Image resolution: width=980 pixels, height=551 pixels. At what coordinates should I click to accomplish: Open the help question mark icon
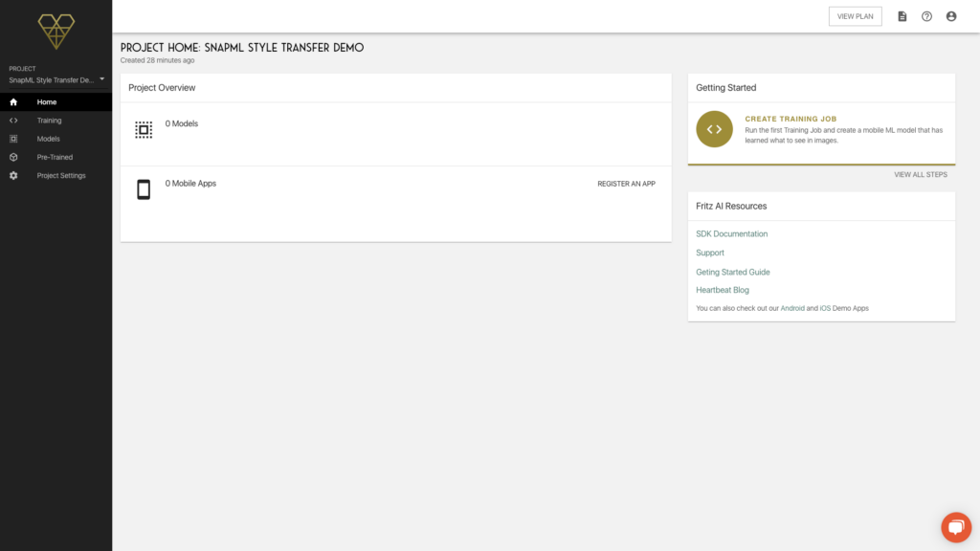(926, 16)
